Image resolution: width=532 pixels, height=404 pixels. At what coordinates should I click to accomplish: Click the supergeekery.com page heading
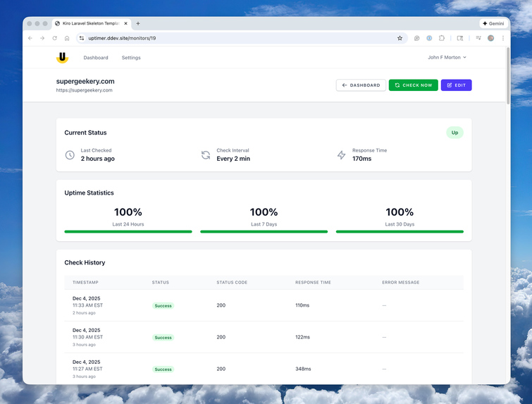click(x=85, y=82)
